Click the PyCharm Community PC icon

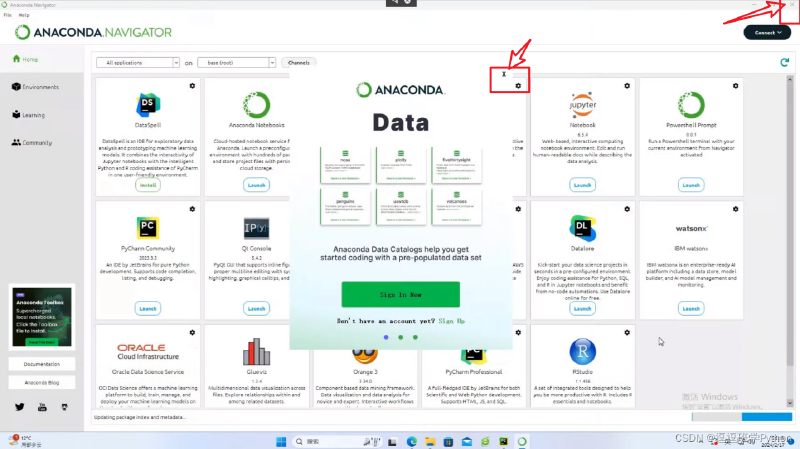[148, 228]
